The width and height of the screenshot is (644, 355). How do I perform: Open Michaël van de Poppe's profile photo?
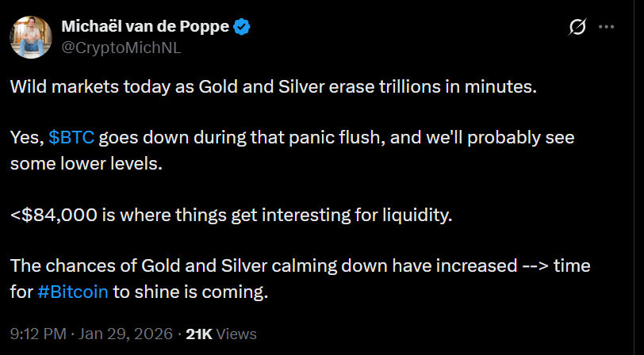tap(31, 36)
